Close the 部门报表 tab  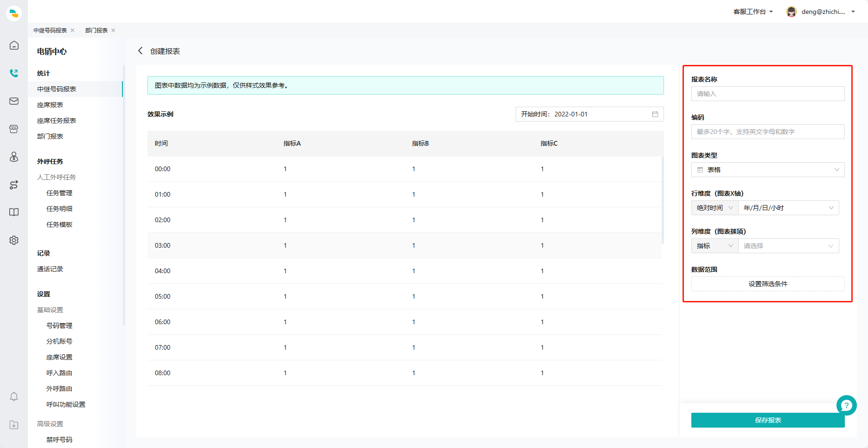click(113, 30)
